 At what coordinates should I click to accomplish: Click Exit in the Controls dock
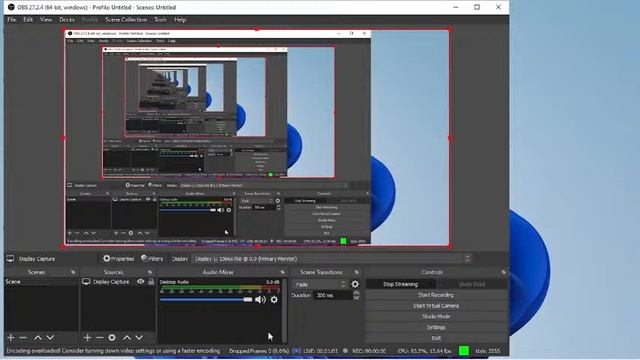point(436,338)
